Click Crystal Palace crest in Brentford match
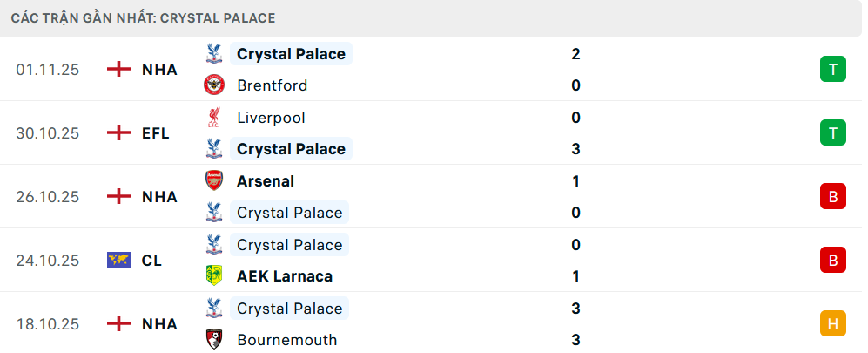 click(x=213, y=54)
